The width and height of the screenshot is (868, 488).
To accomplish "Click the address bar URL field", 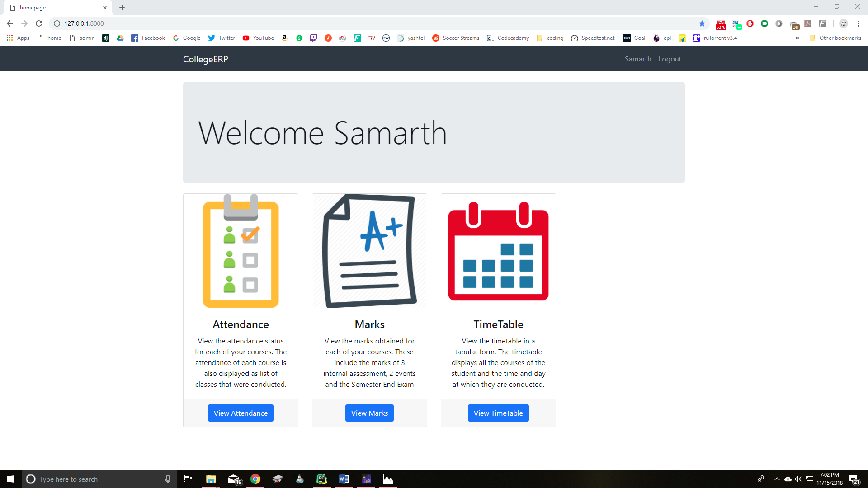I will [x=362, y=23].
